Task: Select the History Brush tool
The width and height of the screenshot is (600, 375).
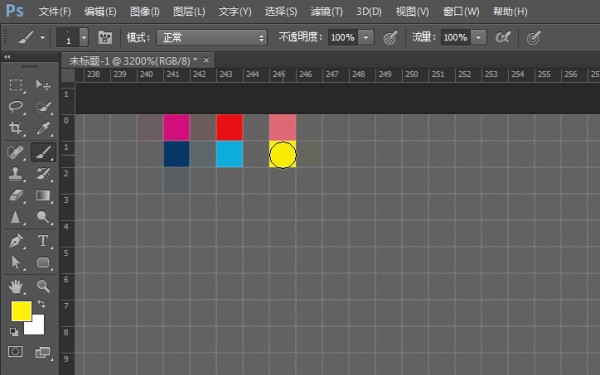Action: (x=43, y=174)
